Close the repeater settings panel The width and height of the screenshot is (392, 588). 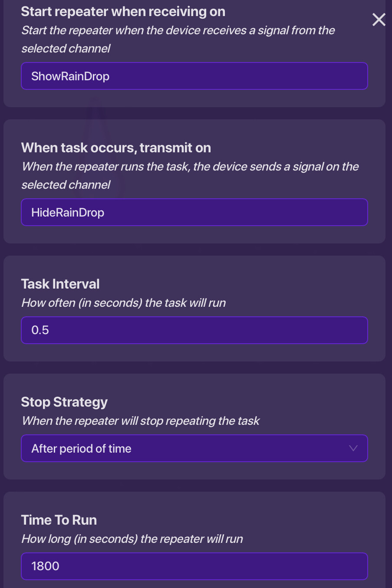pyautogui.click(x=379, y=20)
